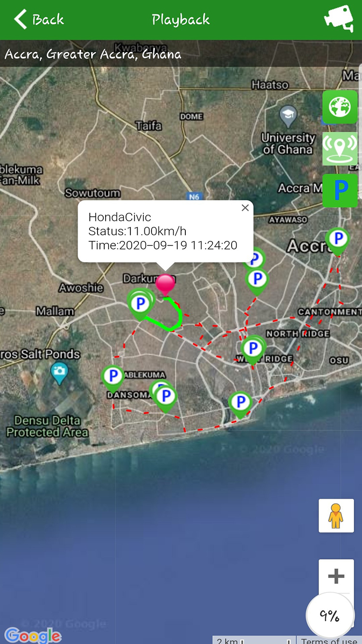Tap the Densu Delta camera marker
The image size is (362, 644).
click(59, 371)
